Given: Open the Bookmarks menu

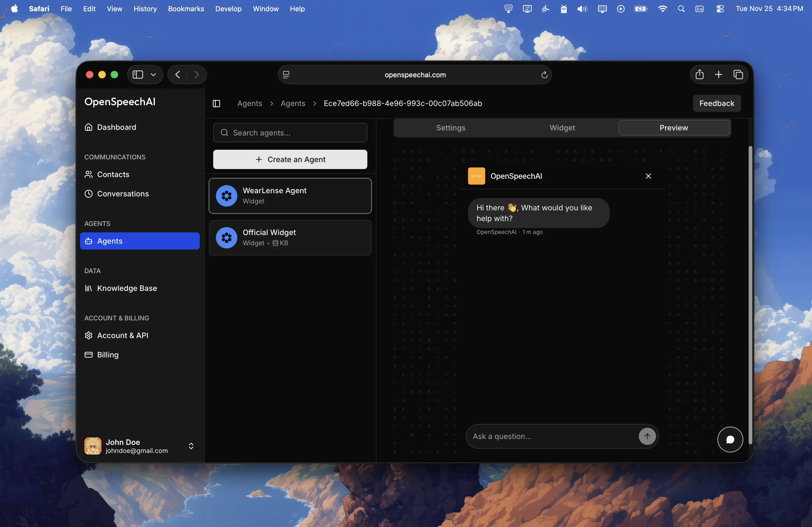Looking at the screenshot, I should coord(186,9).
